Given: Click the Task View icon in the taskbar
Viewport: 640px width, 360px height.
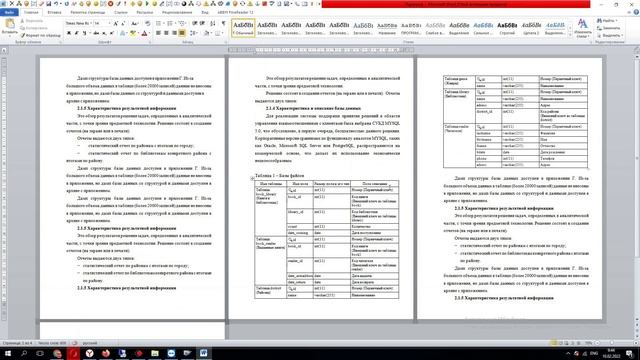Looking at the screenshot, I should point(40,353).
